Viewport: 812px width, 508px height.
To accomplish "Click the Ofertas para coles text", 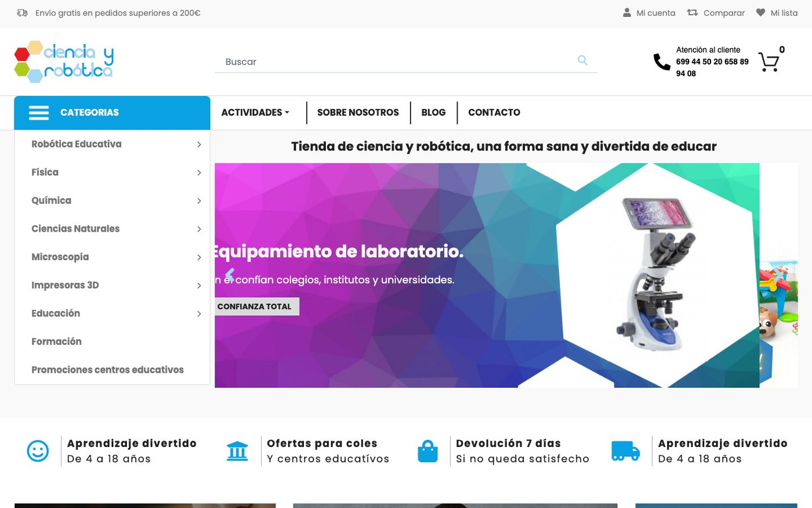I will 322,444.
